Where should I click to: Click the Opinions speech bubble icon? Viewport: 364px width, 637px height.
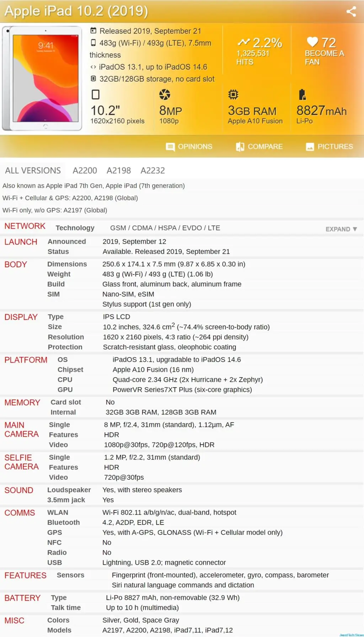[x=170, y=147]
